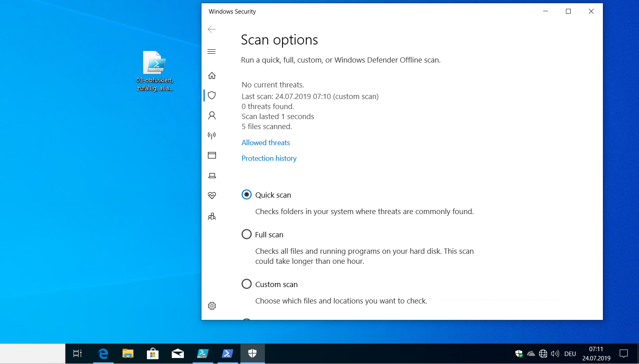The width and height of the screenshot is (639, 364).
Task: Open Home in the sidebar
Action: click(x=212, y=75)
